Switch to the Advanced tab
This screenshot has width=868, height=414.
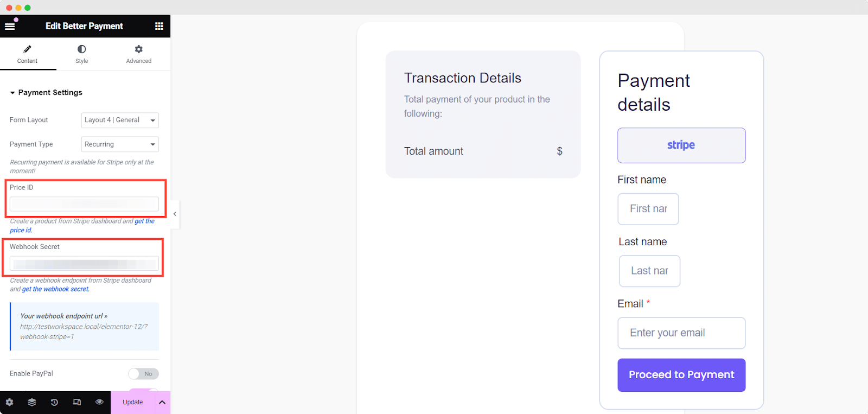pos(138,54)
